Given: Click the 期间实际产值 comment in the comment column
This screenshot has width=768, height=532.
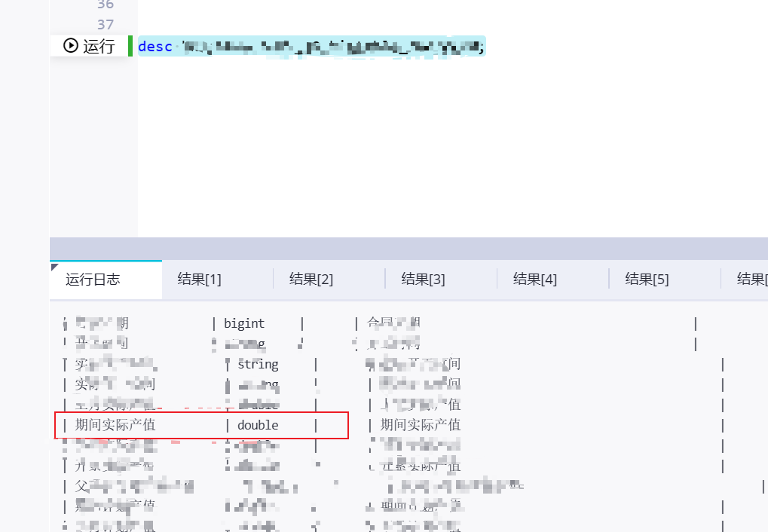Looking at the screenshot, I should click(421, 425).
